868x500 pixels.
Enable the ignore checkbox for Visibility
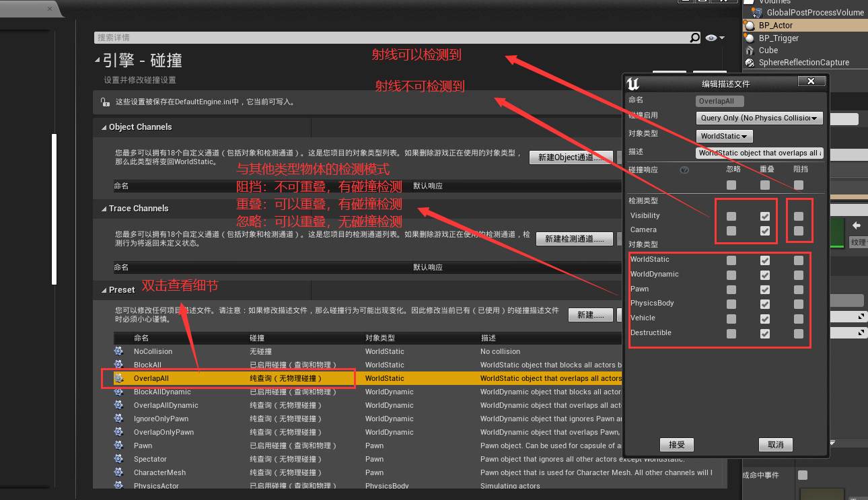731,217
